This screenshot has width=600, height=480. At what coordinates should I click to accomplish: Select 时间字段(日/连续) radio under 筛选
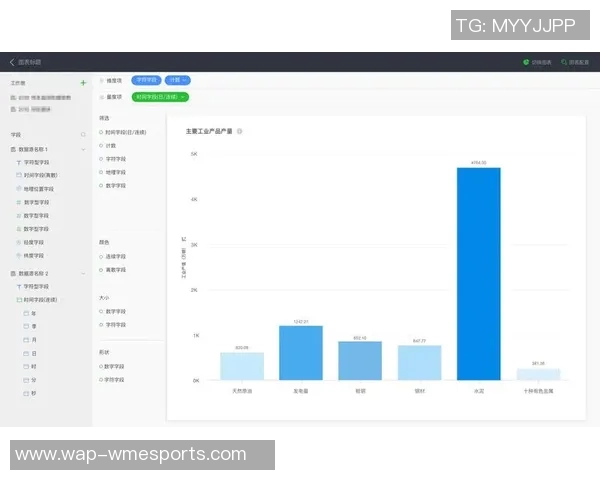click(102, 132)
